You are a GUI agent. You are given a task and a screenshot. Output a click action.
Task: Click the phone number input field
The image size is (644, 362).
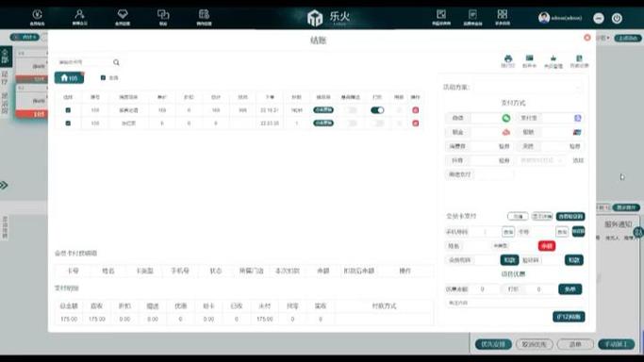[486, 232]
